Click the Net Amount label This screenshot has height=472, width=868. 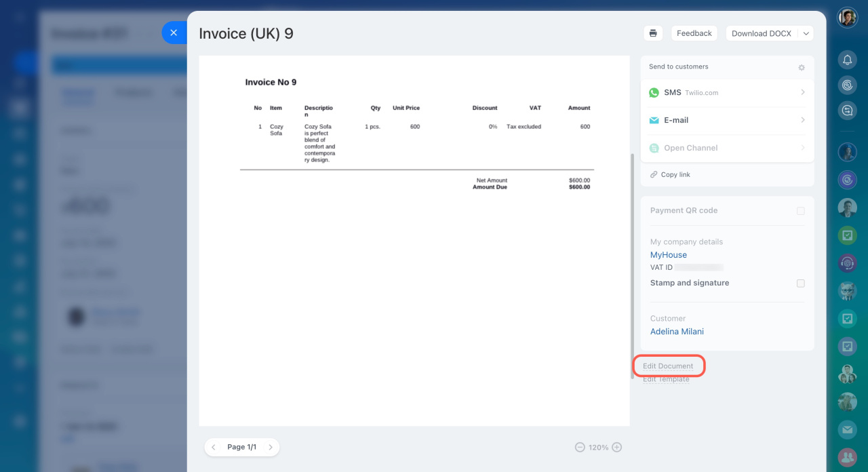[492, 180]
